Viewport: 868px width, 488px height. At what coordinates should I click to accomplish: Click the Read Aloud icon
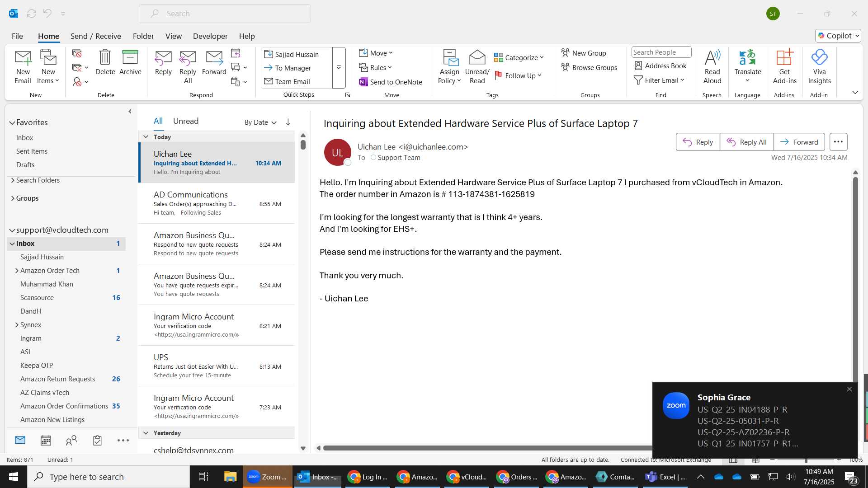pos(712,57)
